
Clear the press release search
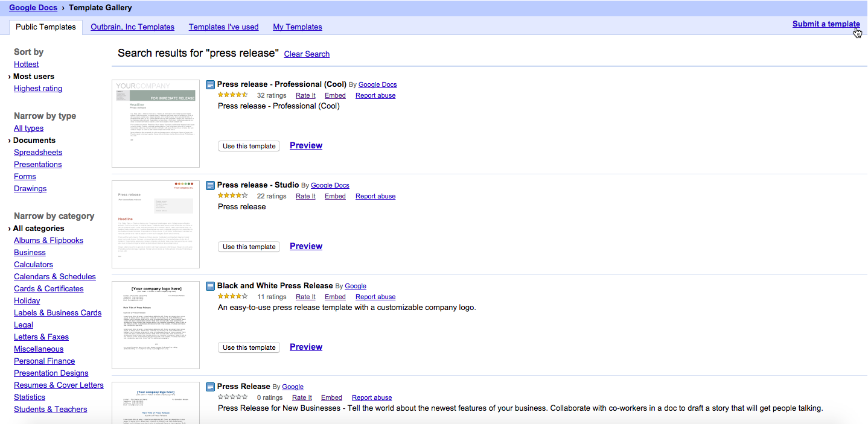pos(307,54)
